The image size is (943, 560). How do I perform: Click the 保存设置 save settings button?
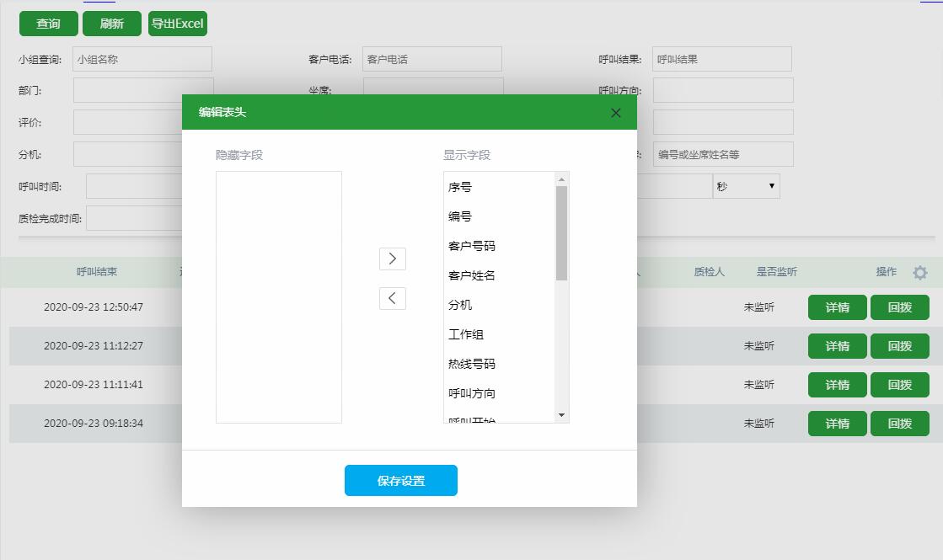tap(400, 480)
